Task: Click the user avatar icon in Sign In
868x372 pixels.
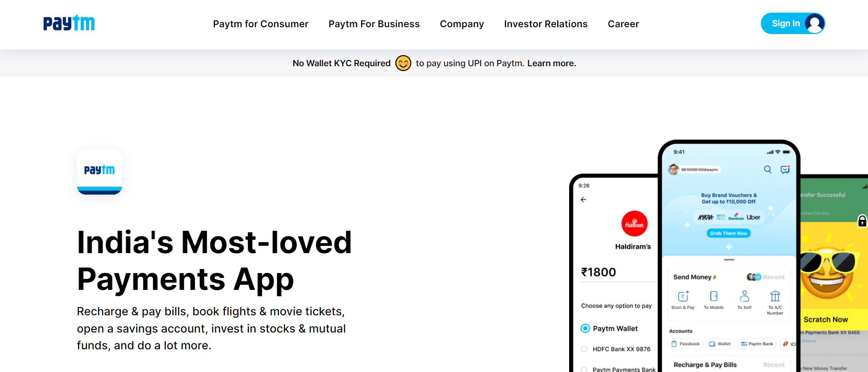Action: click(814, 24)
